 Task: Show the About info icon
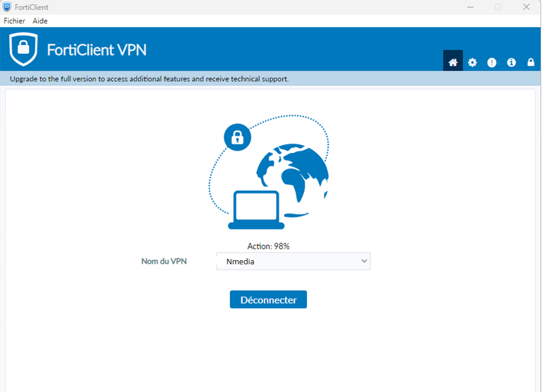511,62
